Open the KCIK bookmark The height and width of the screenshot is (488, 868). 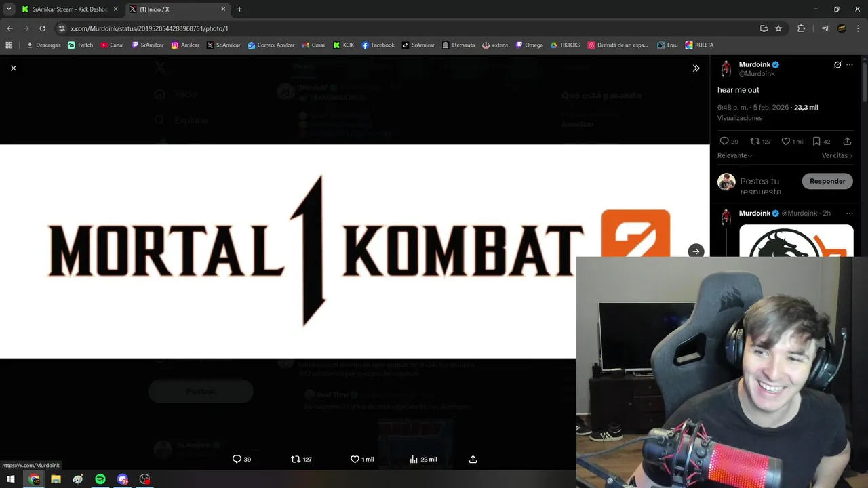[344, 45]
